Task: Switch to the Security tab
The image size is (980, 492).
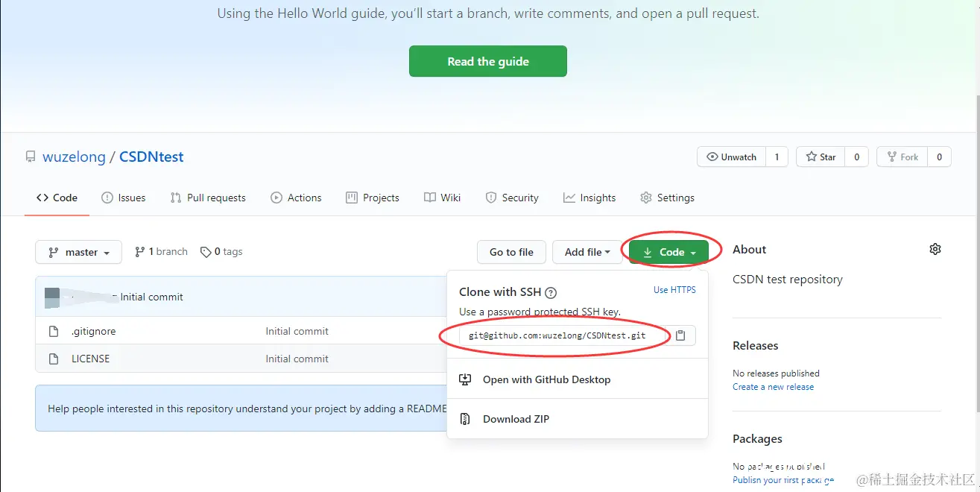Action: tap(512, 198)
